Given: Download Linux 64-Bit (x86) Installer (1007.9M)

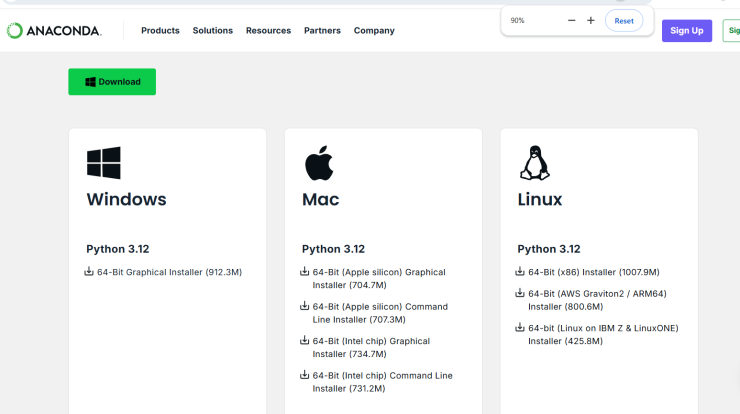Looking at the screenshot, I should coord(594,272).
